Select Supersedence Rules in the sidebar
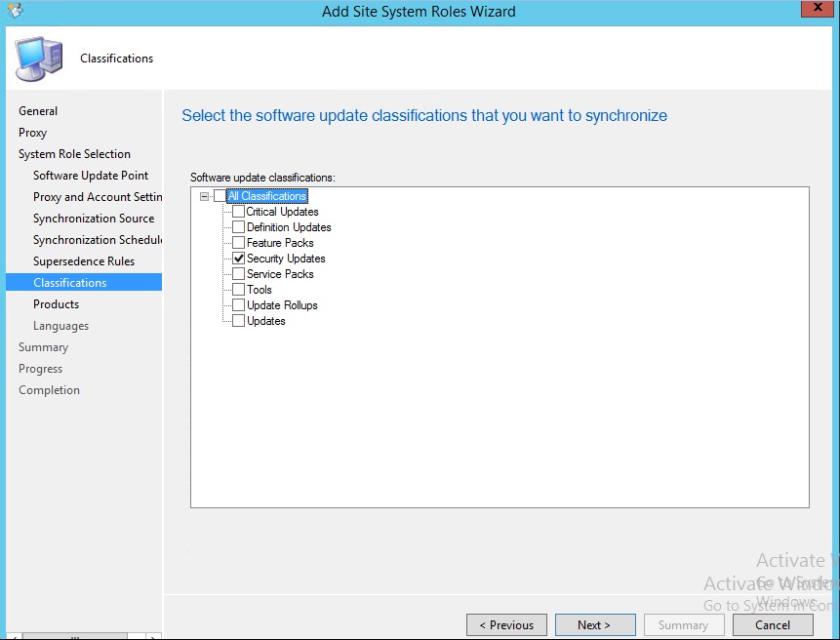 [x=84, y=261]
